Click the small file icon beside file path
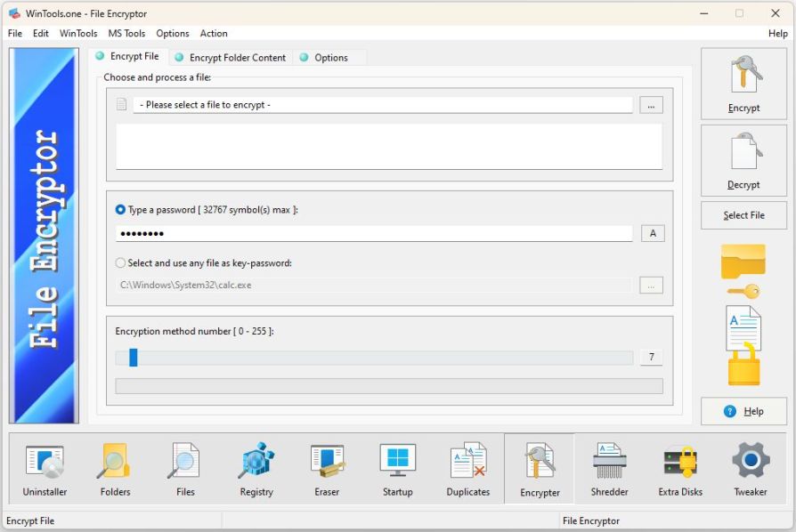Viewport: 796px width, 532px height. pyautogui.click(x=121, y=104)
